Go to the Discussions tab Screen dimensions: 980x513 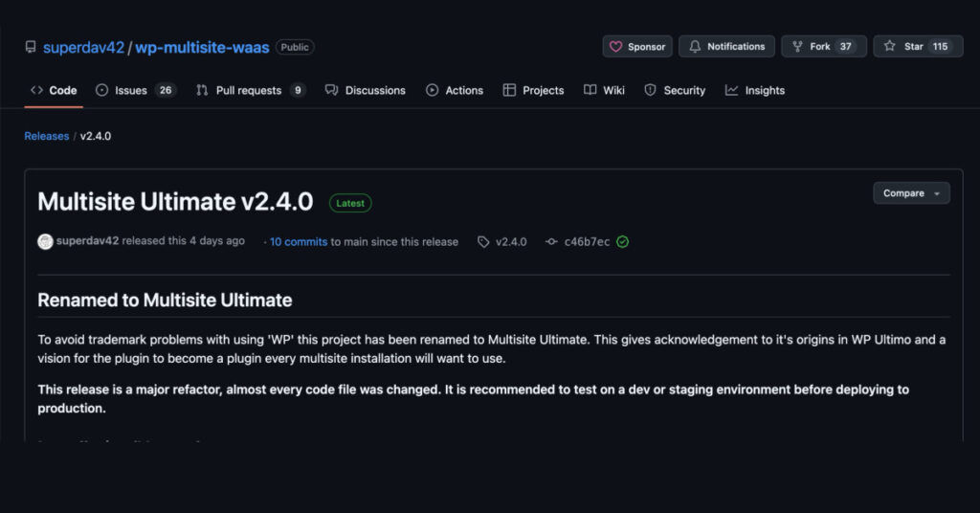(x=366, y=90)
